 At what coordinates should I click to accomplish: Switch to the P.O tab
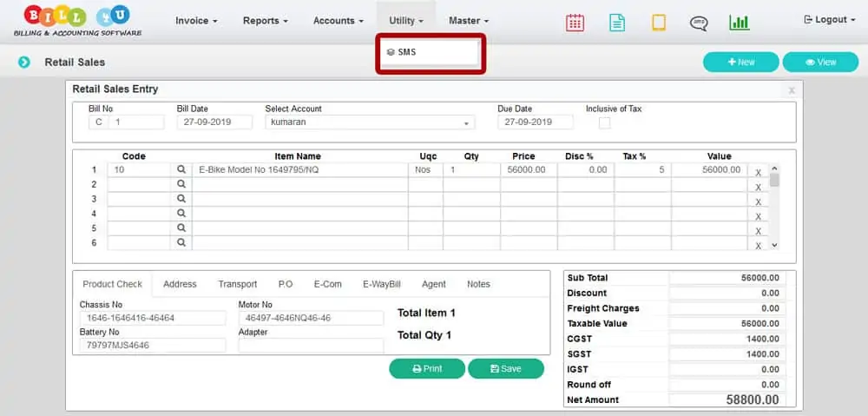point(286,284)
